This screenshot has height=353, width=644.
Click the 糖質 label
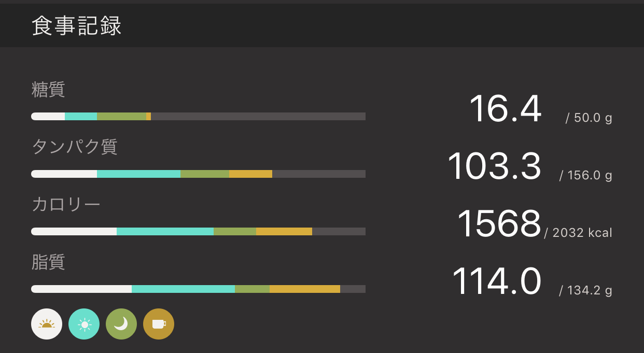(x=48, y=90)
